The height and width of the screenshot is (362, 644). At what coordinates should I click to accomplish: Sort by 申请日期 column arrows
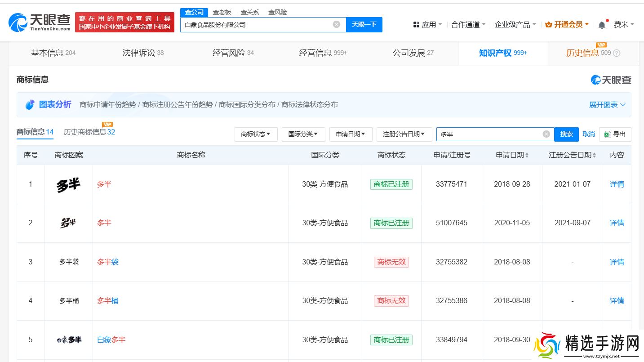pos(527,155)
